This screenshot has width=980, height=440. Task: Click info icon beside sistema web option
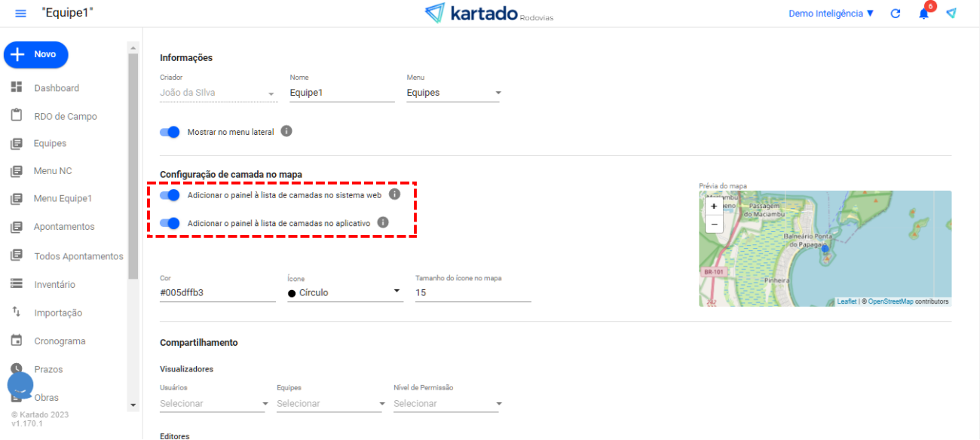[394, 194]
